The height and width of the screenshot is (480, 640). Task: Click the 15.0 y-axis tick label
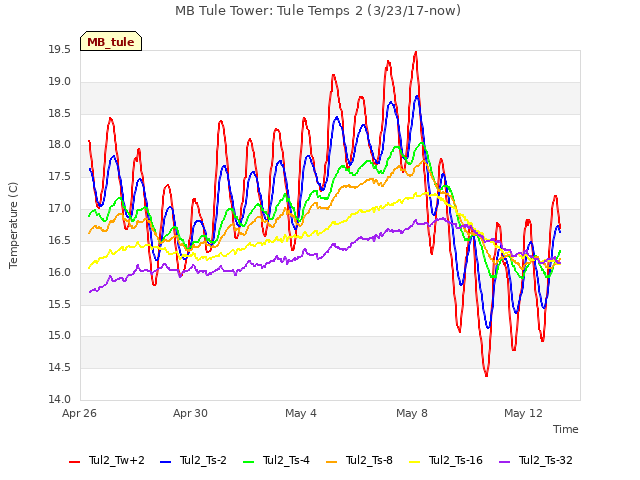pos(60,336)
